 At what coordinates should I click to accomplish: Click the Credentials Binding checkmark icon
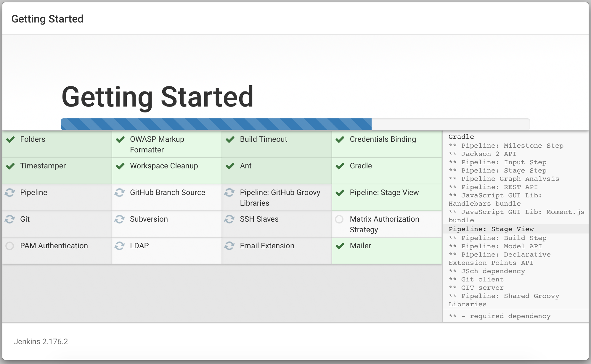[x=340, y=139]
